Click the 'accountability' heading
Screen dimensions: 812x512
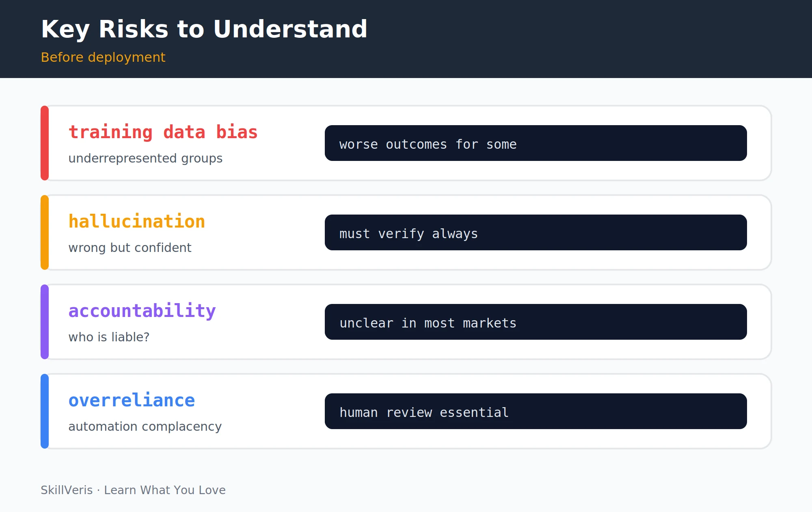point(142,311)
